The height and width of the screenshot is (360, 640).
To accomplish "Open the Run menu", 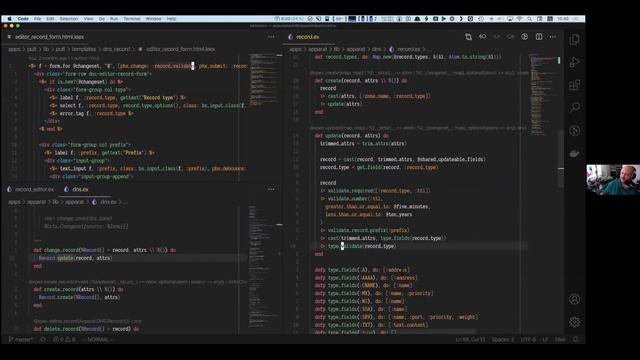I will (x=114, y=19).
